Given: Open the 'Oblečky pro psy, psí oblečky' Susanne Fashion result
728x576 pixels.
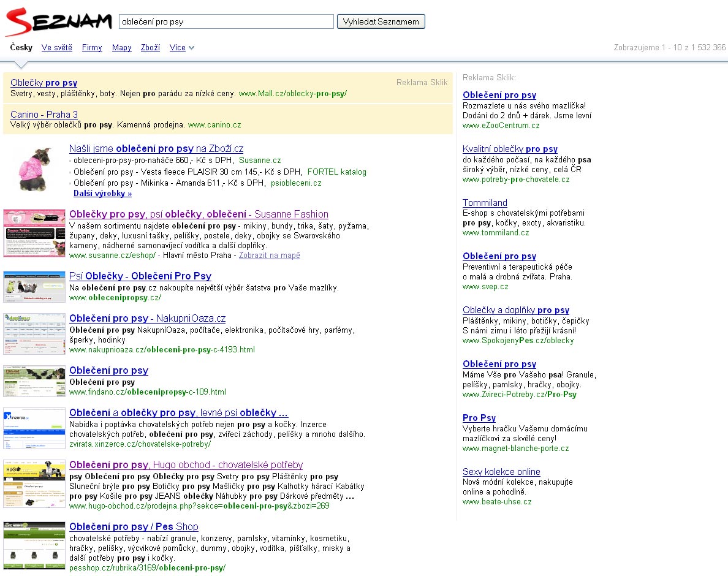Looking at the screenshot, I should tap(199, 214).
